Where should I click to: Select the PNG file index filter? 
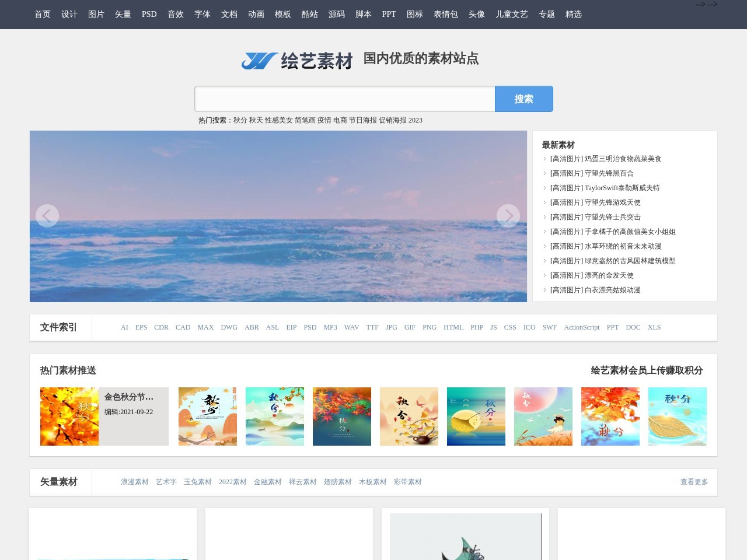429,327
